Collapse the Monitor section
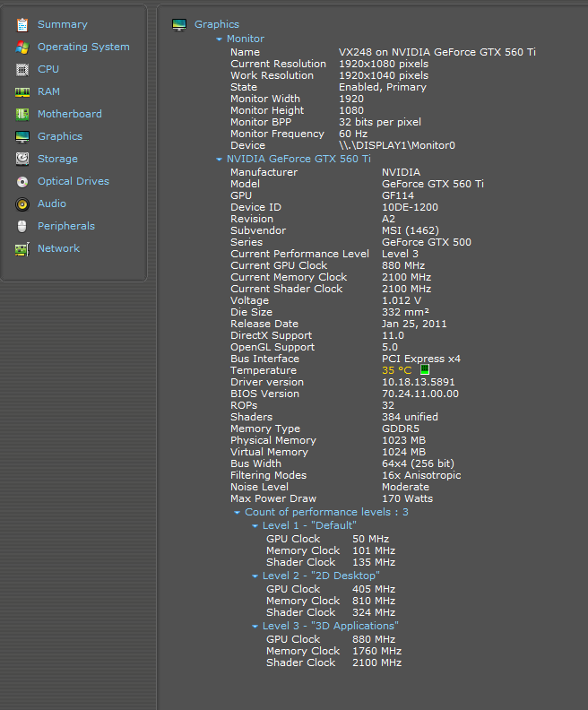Viewport: 588px width, 710px height. 220,39
